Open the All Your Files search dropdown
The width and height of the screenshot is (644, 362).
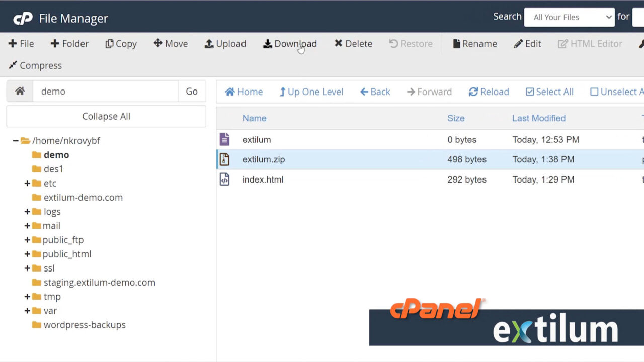coord(569,17)
